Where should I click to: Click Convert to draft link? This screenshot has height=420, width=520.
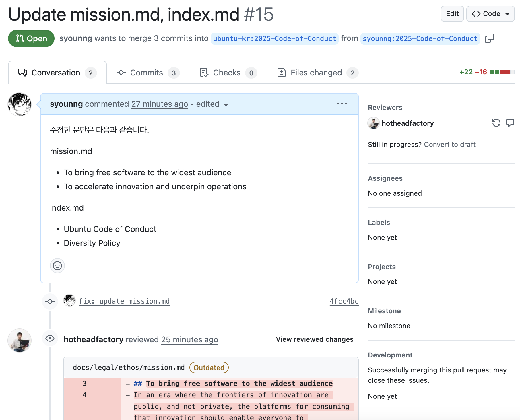450,145
